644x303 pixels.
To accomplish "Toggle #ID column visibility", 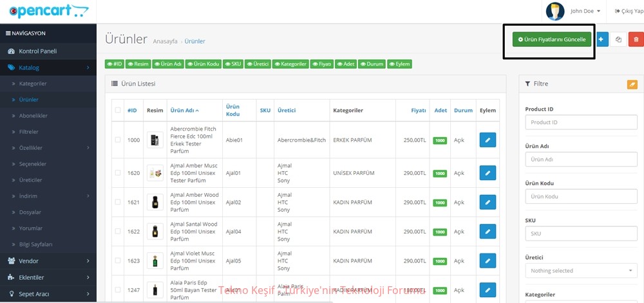I will click(115, 64).
